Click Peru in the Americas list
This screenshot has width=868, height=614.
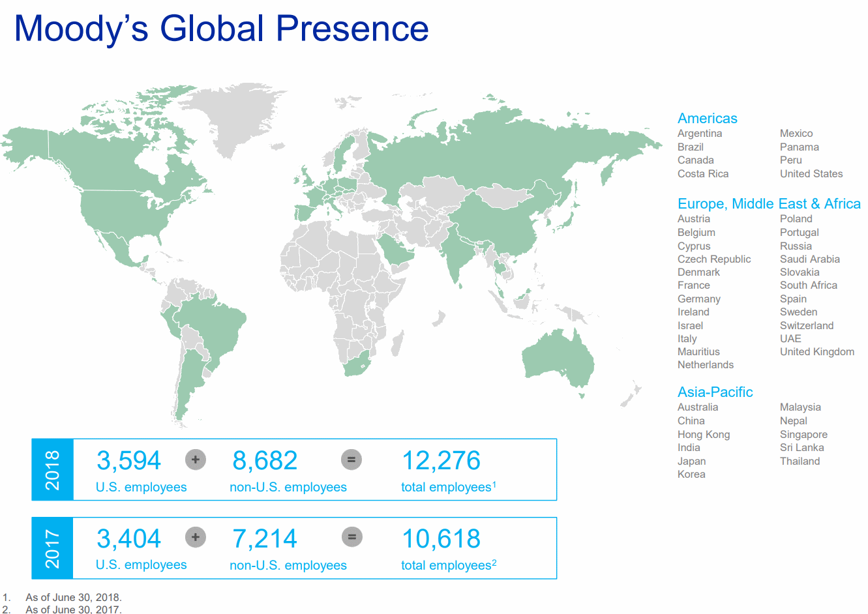pyautogui.click(x=791, y=160)
